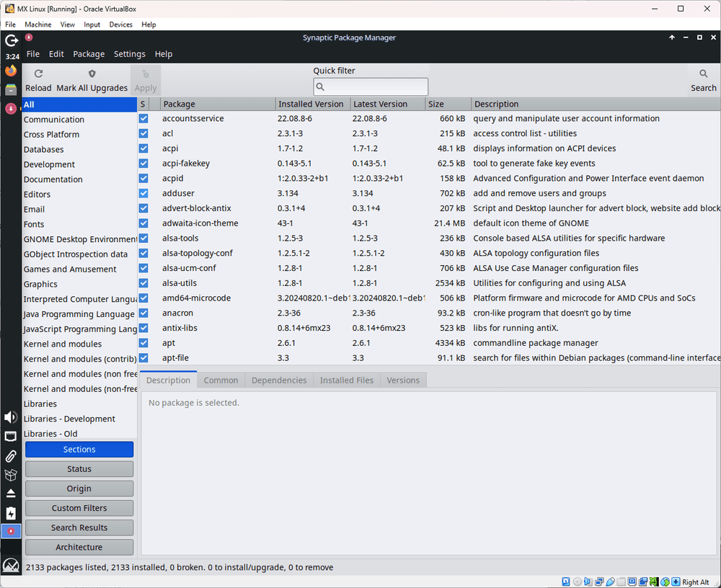Image resolution: width=721 pixels, height=588 pixels.
Task: Toggle the accountsservice package checkbox
Action: click(x=143, y=119)
